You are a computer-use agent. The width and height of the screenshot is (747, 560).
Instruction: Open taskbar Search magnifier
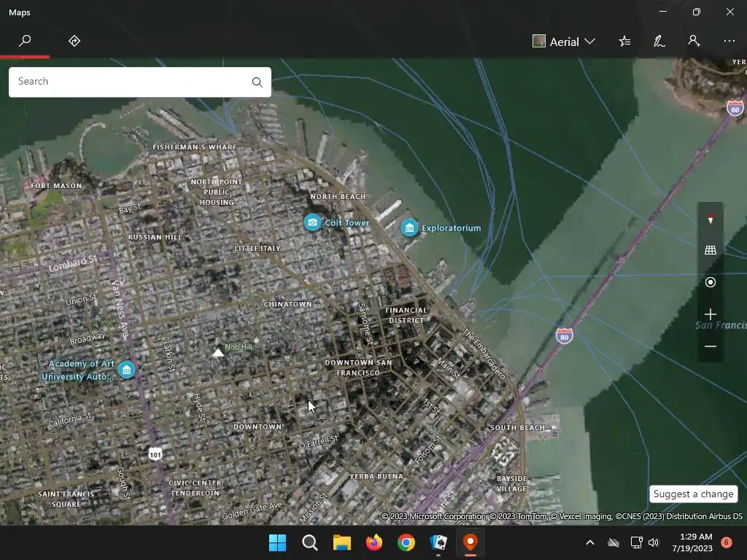coord(309,542)
